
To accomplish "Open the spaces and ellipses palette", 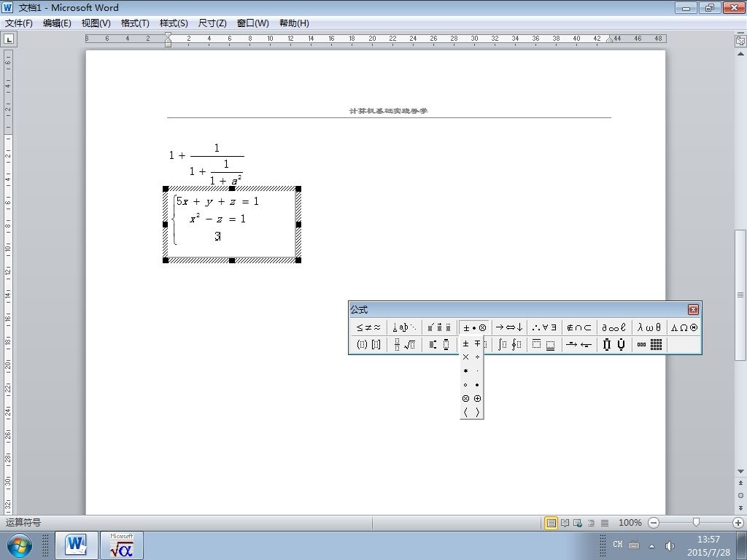I will pos(404,327).
